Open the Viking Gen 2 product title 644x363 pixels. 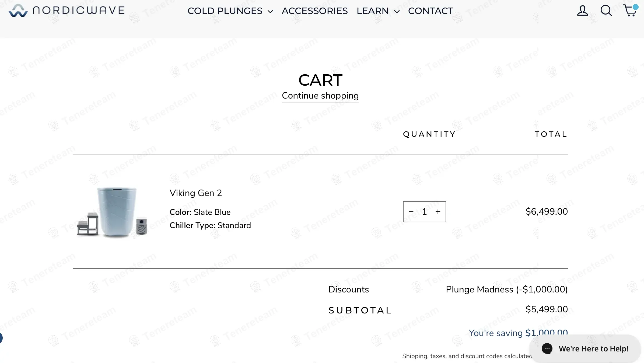click(196, 193)
